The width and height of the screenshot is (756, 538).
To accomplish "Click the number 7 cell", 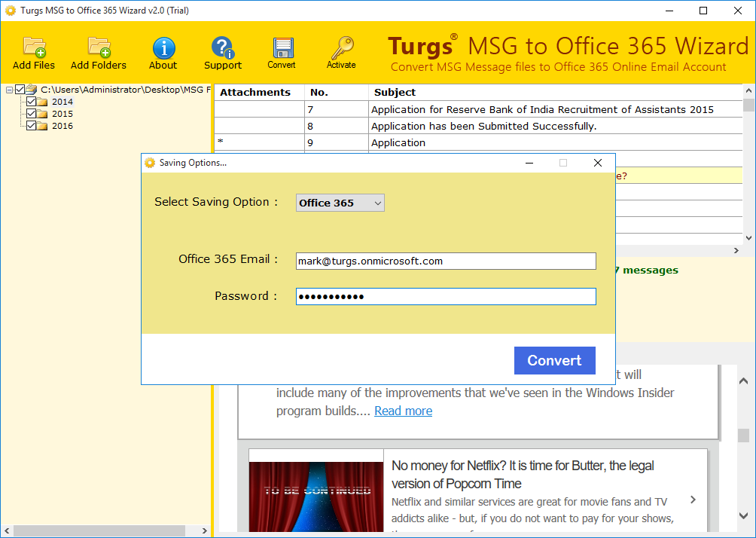I will [337, 109].
